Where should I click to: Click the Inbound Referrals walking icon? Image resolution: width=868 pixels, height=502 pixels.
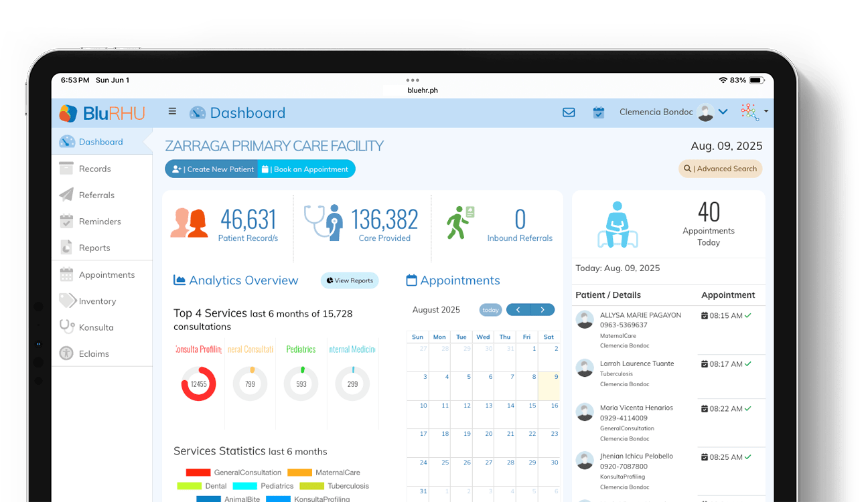tap(460, 222)
